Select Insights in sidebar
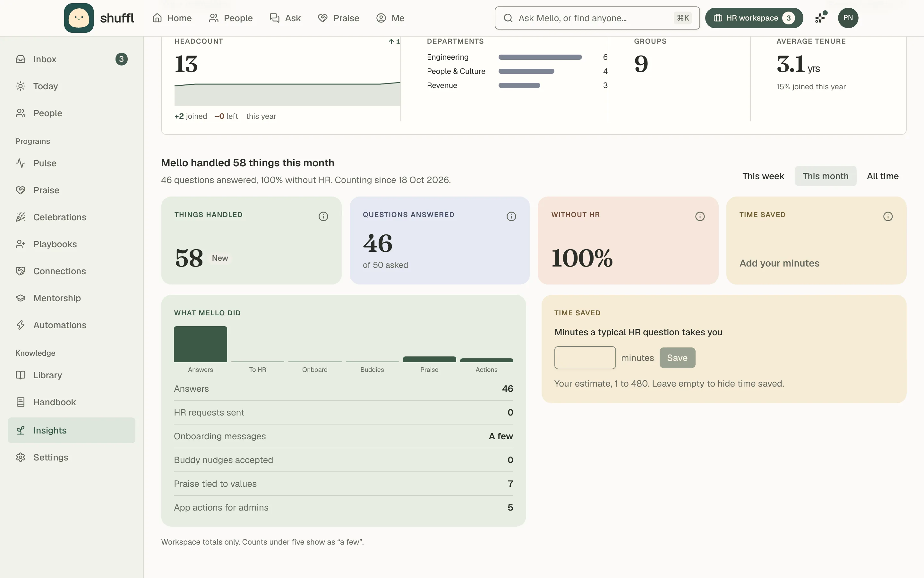 [x=72, y=430]
